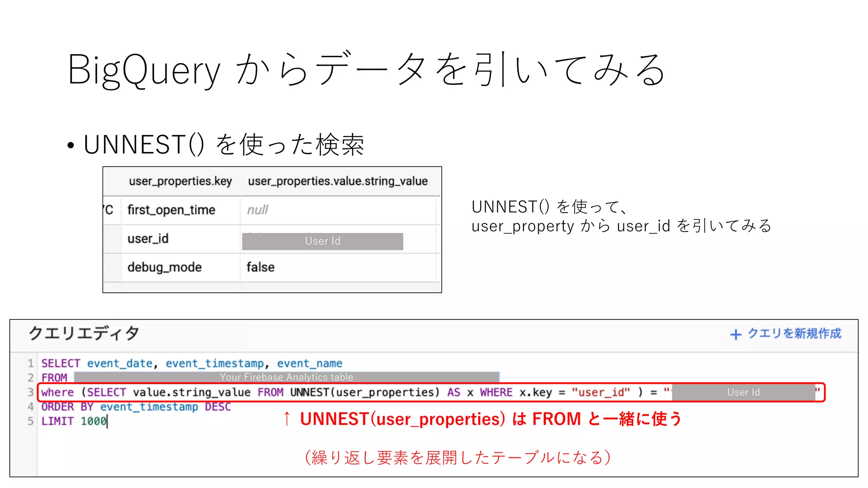Click the masked User Id in query line 3

coord(743,392)
